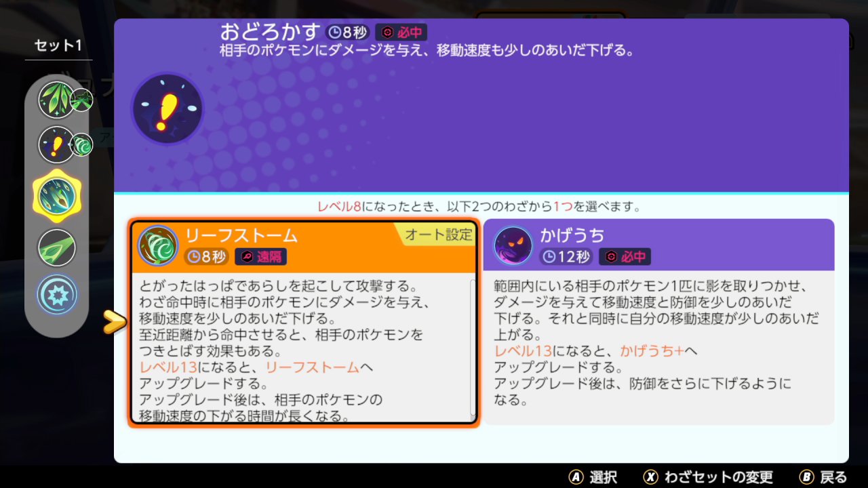Select the blue gear-shaped icon in sidebar

point(57,295)
